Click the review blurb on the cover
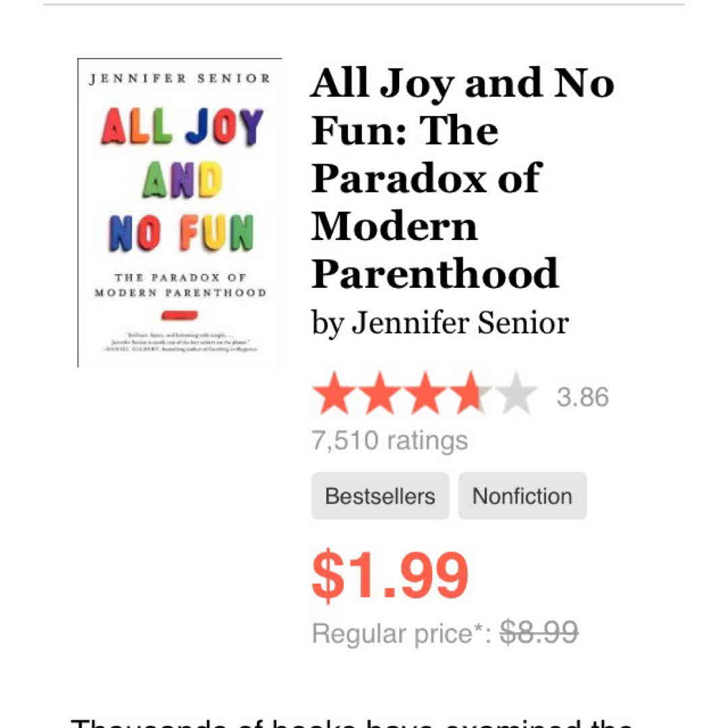This screenshot has width=728, height=728. click(x=180, y=342)
